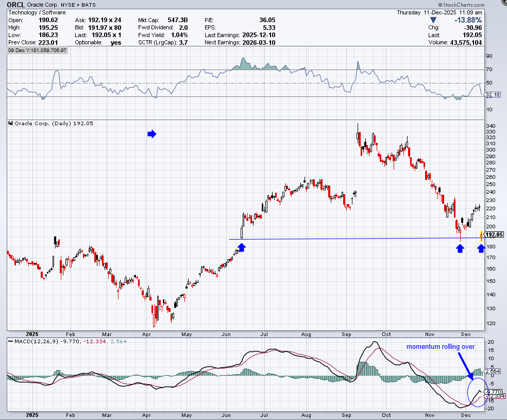Click the -13.88% percent change
Image resolution: width=507 pixels, height=420 pixels.
click(x=468, y=20)
